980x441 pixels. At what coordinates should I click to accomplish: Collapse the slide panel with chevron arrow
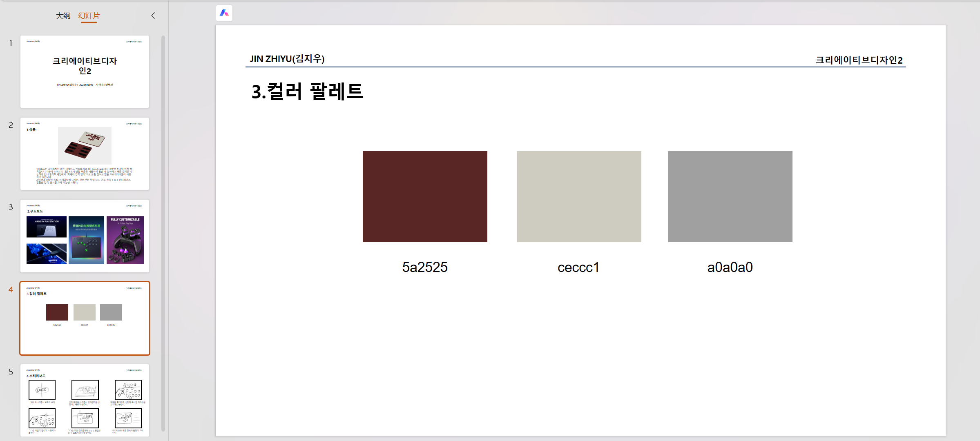[x=153, y=16]
